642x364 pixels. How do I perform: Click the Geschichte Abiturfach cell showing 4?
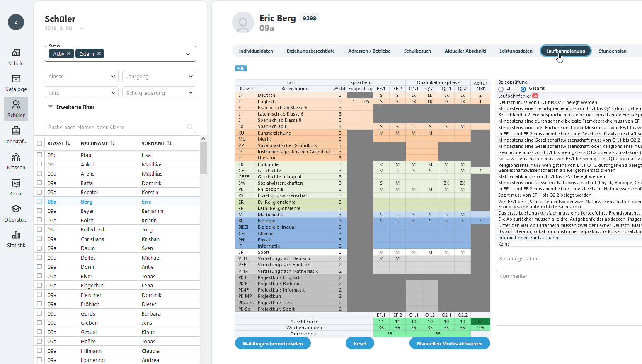tap(480, 171)
